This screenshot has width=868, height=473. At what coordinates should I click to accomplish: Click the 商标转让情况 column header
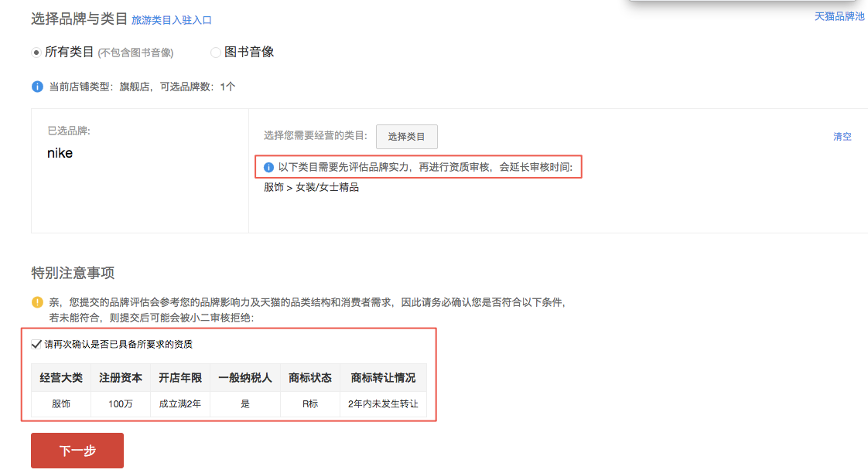[x=383, y=378]
